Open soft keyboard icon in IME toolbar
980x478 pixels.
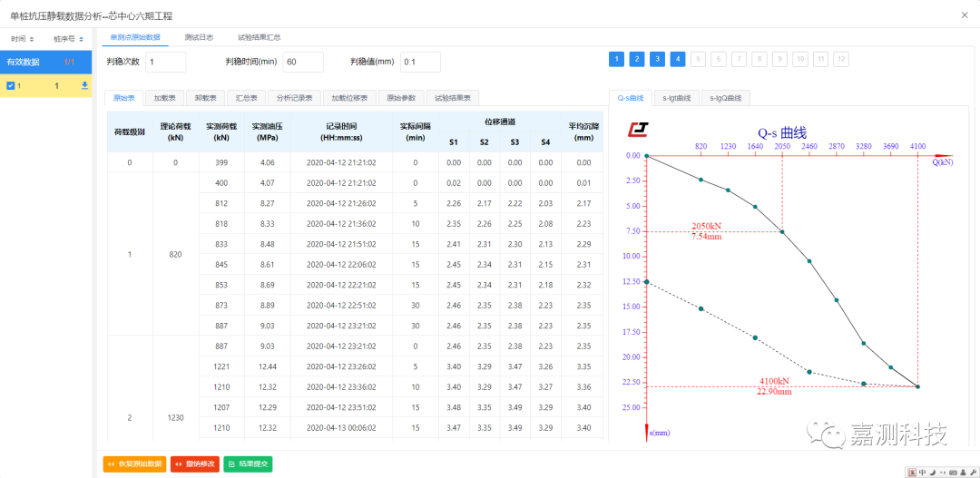(953, 472)
